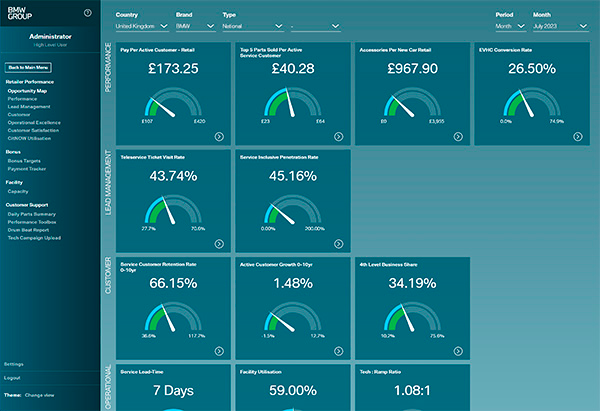The image size is (600, 411).
Task: Click the 43.74% value
Action: coord(173,176)
